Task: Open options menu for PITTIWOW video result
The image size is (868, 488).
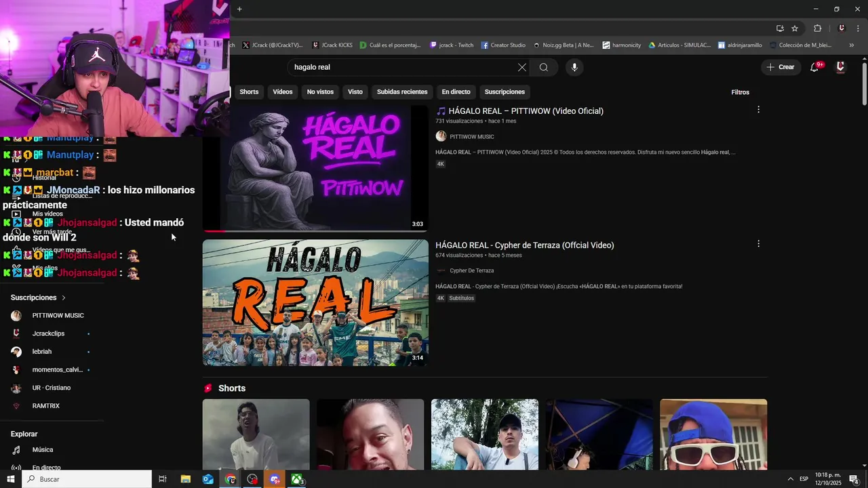Action: [x=758, y=109]
